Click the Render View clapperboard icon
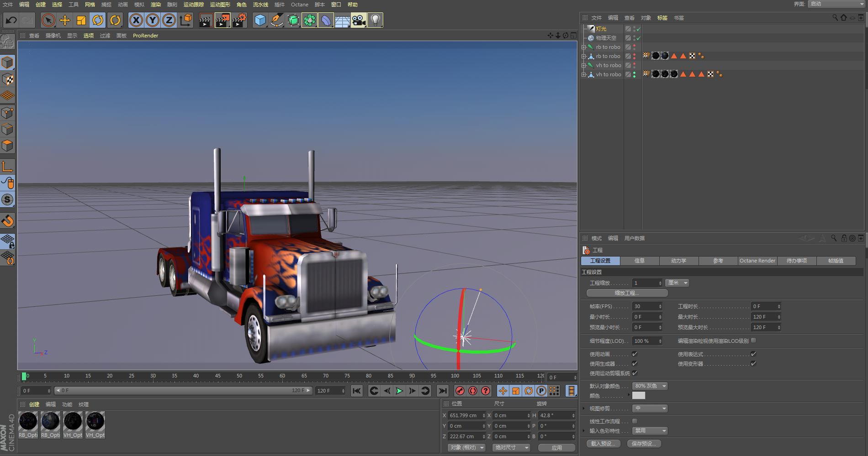This screenshot has height=456, width=868. pyautogui.click(x=206, y=20)
